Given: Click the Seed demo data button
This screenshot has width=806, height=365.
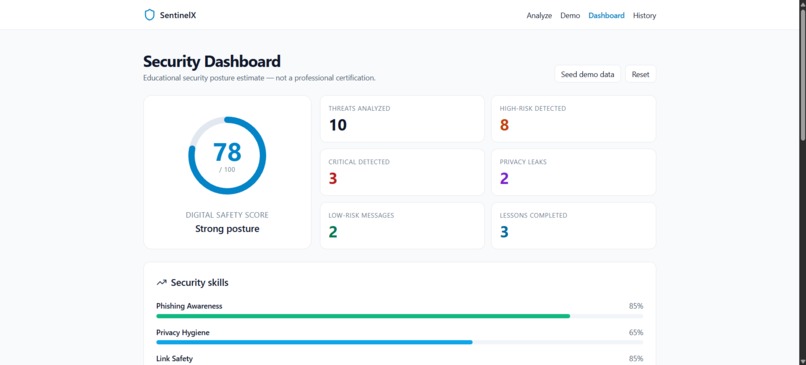Looking at the screenshot, I should pyautogui.click(x=588, y=74).
